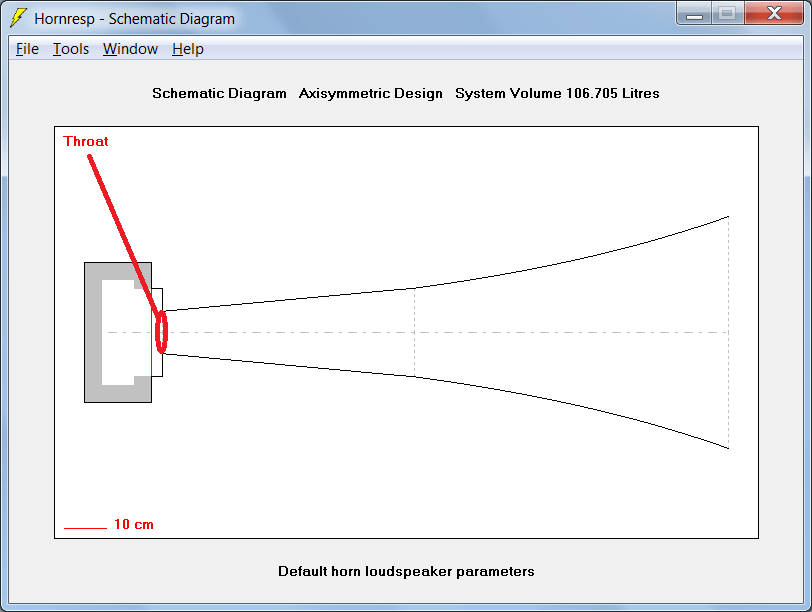Viewport: 812px width, 612px height.
Task: Click the 'Axisymmetric Design' label
Action: point(371,93)
